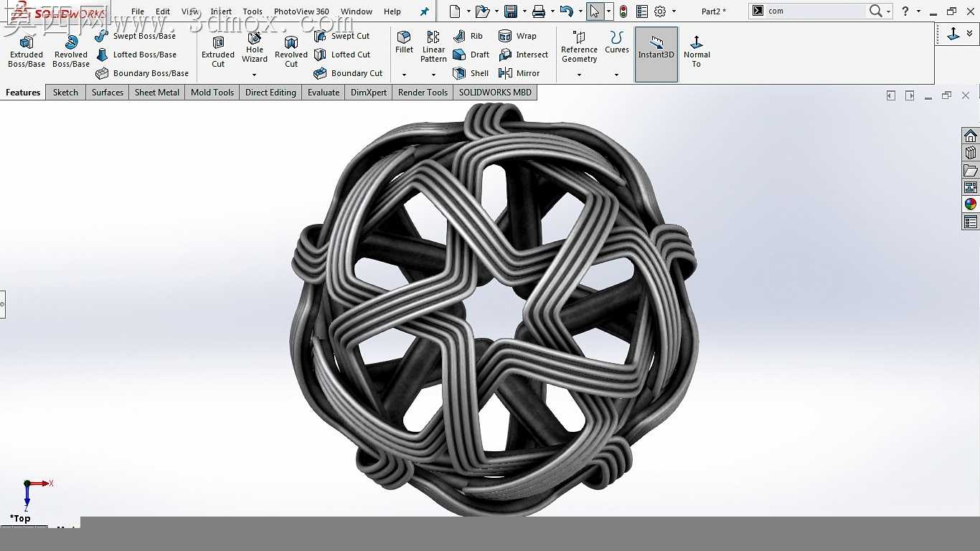Open SOLIDWORKS Resources home pane
Image resolution: width=980 pixels, height=551 pixels.
(x=971, y=136)
